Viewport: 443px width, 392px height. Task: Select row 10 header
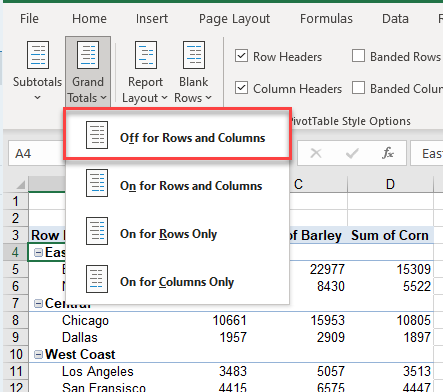15,354
